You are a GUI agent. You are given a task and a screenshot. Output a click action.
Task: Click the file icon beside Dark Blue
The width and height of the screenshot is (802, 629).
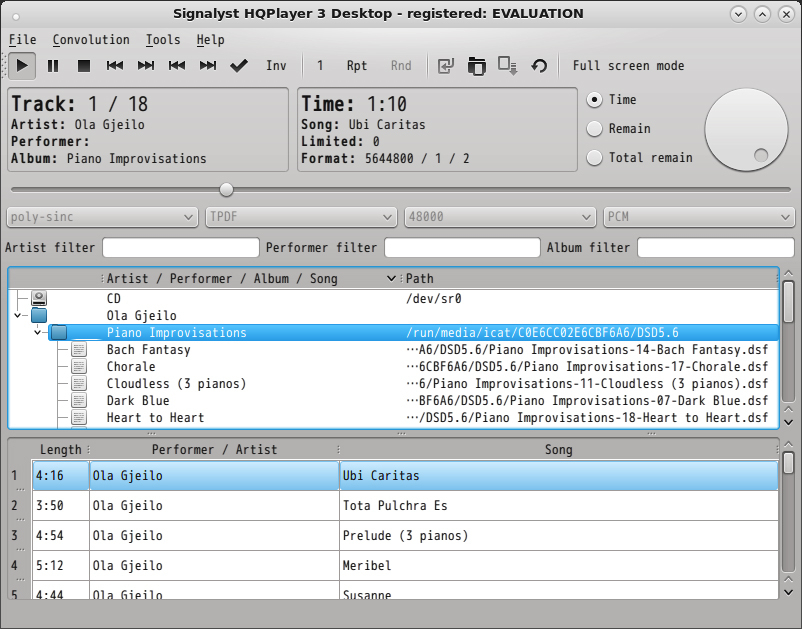(x=79, y=400)
